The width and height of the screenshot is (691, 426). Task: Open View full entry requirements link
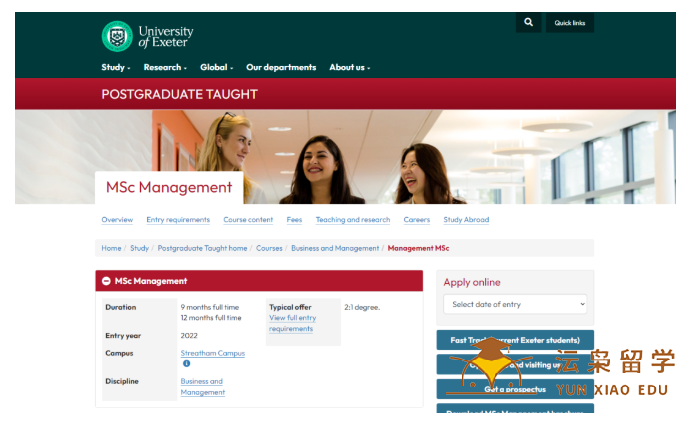click(293, 323)
